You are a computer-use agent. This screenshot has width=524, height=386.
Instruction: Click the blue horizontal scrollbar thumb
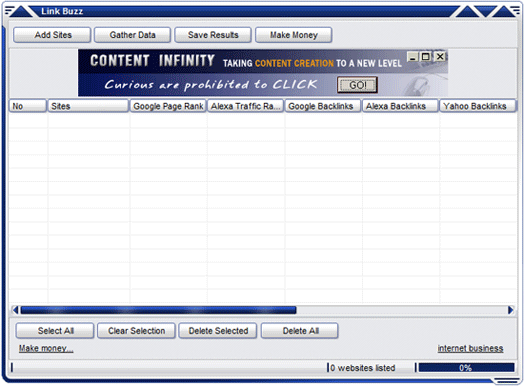158,310
